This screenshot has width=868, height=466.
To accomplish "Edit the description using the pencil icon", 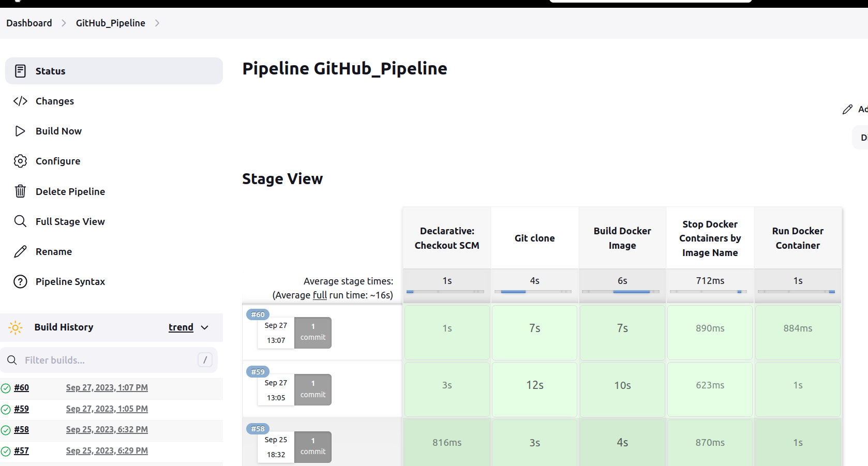I will pyautogui.click(x=847, y=109).
